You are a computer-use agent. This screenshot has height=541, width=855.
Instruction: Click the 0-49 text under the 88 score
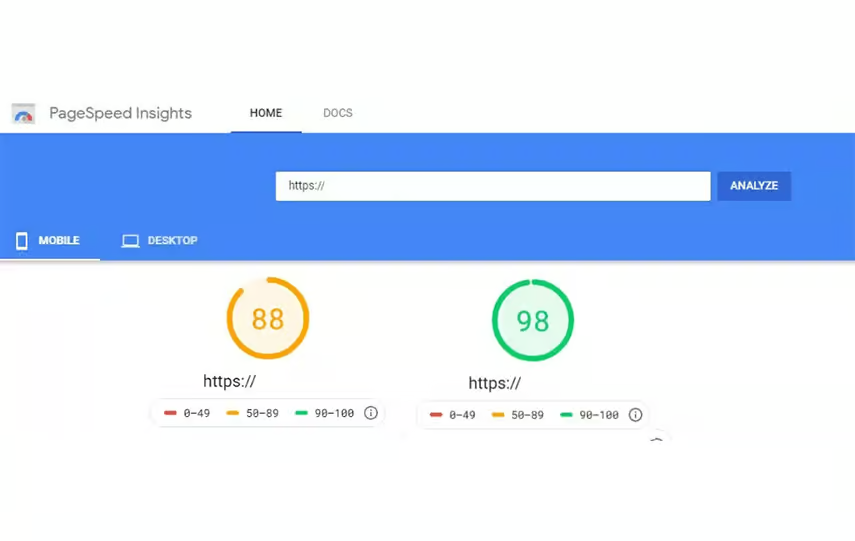click(197, 413)
